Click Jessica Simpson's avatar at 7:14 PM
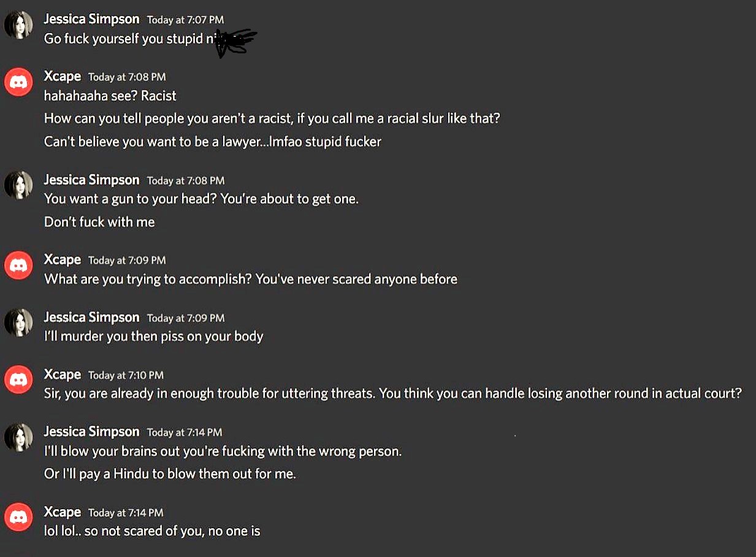 click(x=18, y=437)
